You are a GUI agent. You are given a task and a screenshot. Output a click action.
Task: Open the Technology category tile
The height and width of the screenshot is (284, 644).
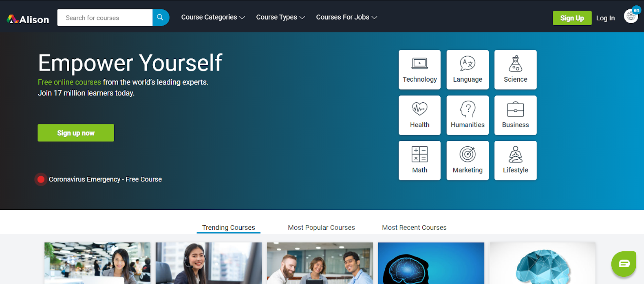[x=419, y=70]
